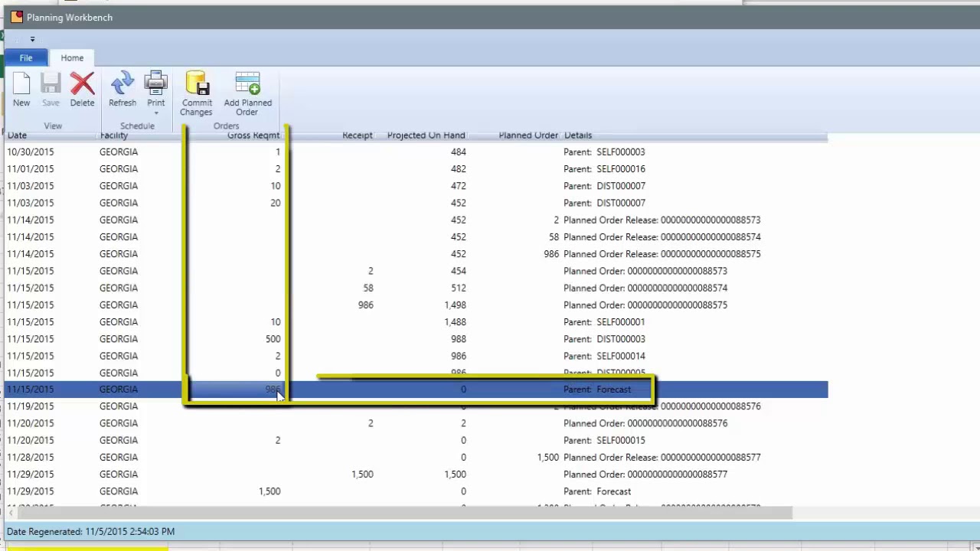The image size is (980, 551).
Task: Sort by Projected On Hand column header
Action: [x=426, y=135]
